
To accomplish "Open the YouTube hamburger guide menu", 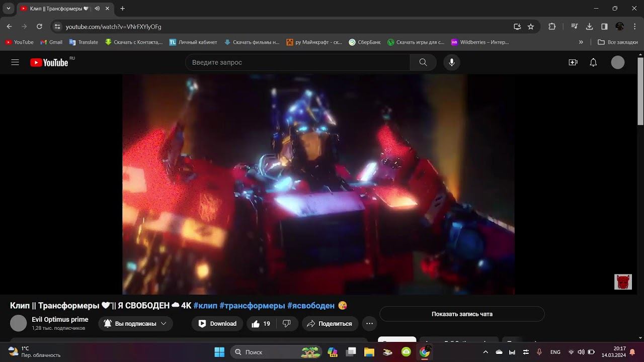I will tap(15, 62).
